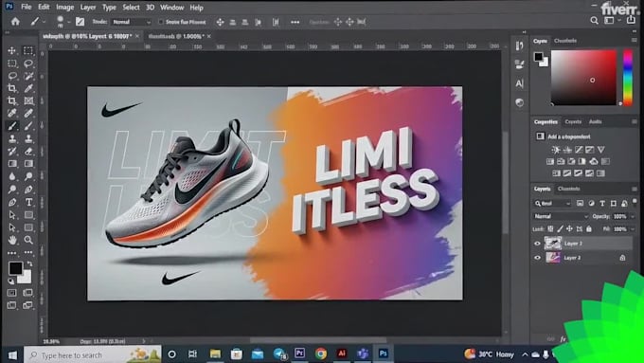Click the status bar arrow beside document info
The width and height of the screenshot is (644, 363).
click(x=143, y=341)
